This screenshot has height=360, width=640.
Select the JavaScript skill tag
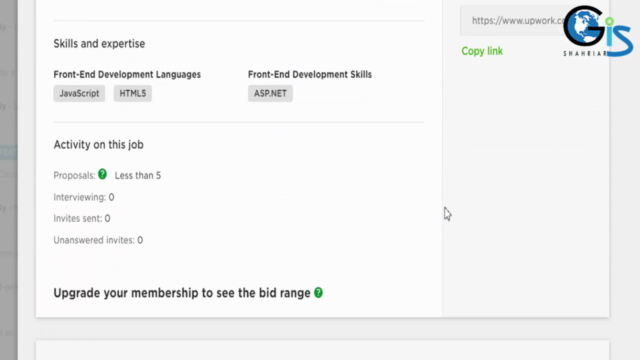pyautogui.click(x=79, y=93)
